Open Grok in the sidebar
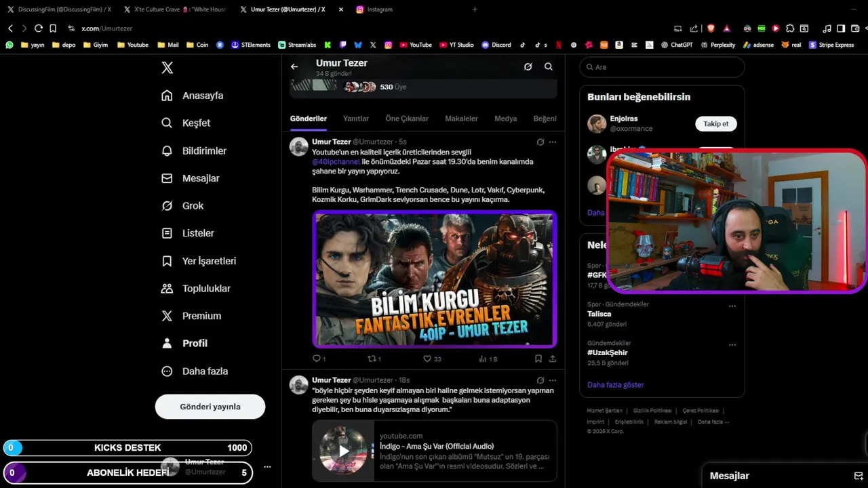Image resolution: width=868 pixels, height=488 pixels. coord(182,205)
